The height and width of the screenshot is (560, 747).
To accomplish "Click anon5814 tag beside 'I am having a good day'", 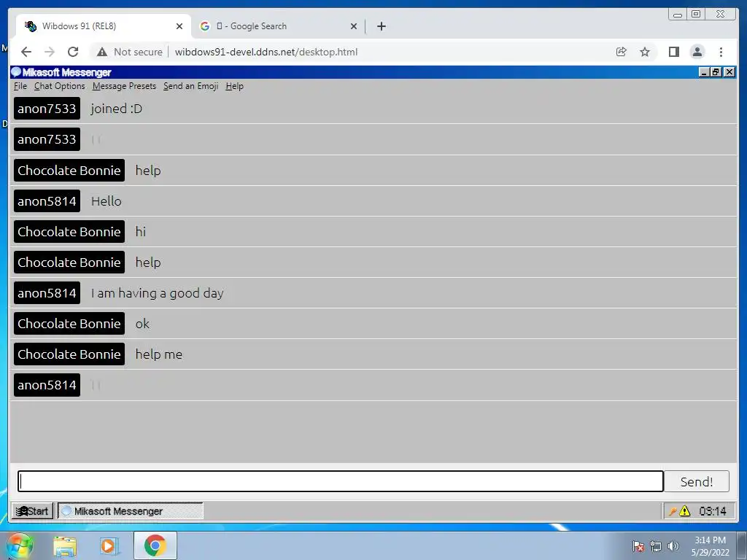I will [x=47, y=293].
